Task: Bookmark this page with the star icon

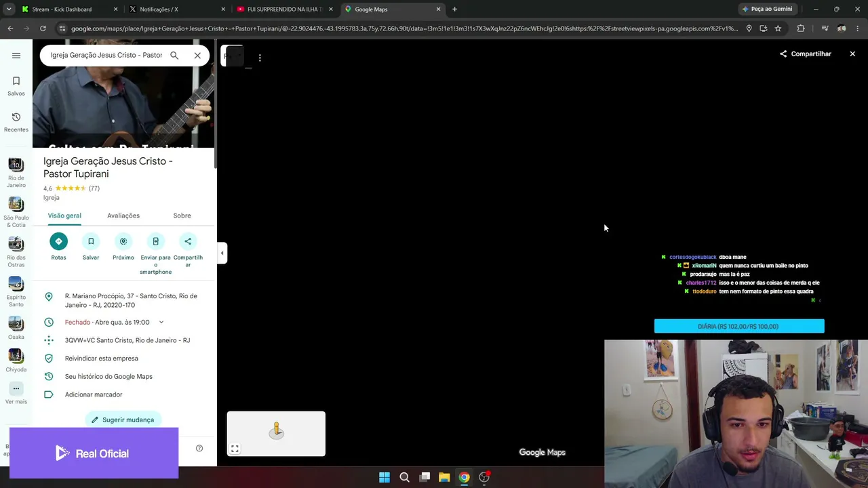Action: [778, 28]
